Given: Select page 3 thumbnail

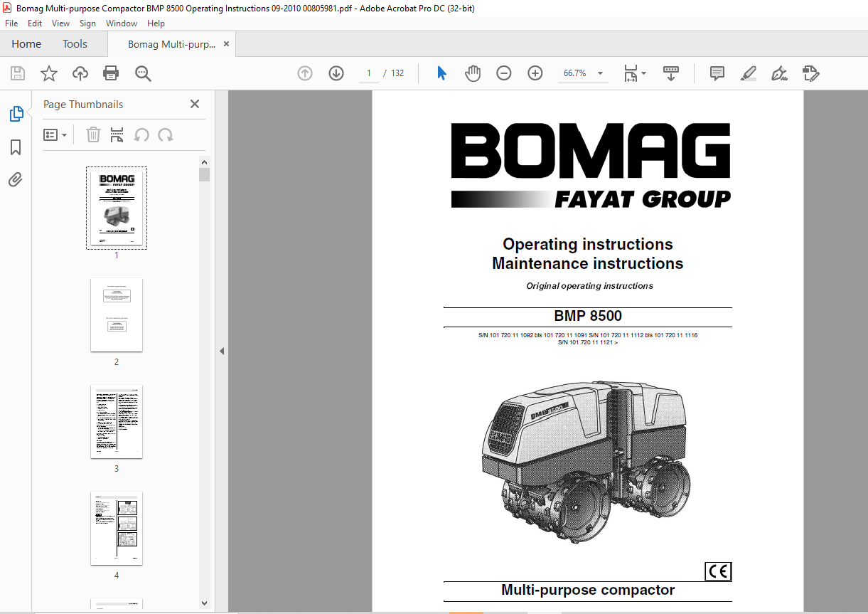Looking at the screenshot, I should (x=117, y=422).
